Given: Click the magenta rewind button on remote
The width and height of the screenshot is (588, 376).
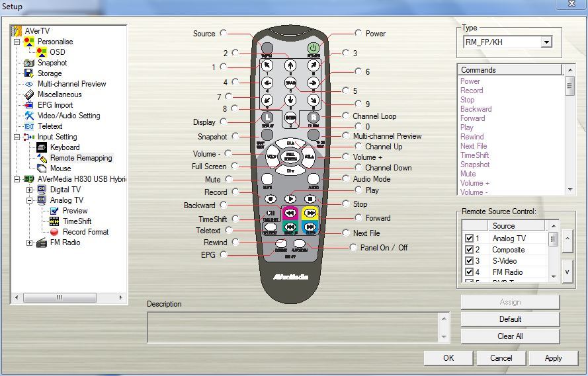Looking at the screenshot, I should [x=290, y=213].
